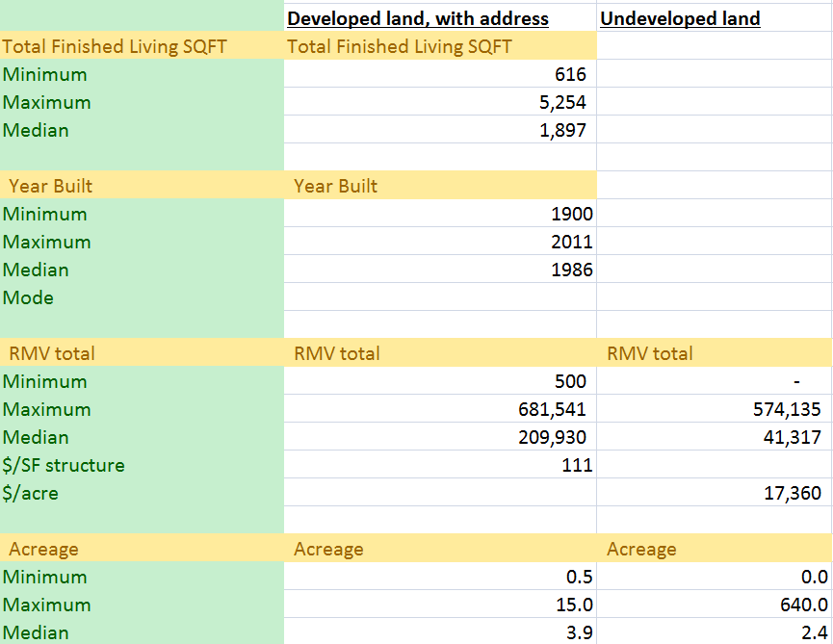This screenshot has width=833, height=644.
Task: Click the "$/SF structure" row label
Action: point(64,465)
